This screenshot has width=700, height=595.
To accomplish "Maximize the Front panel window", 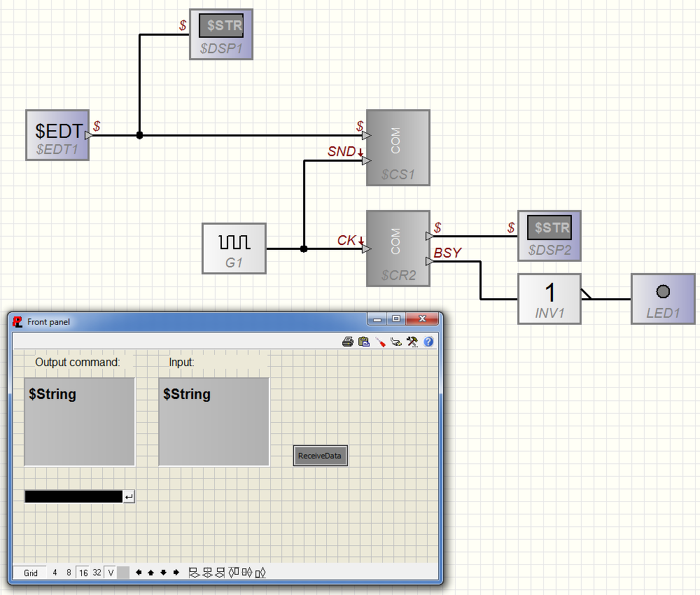I will coord(396,318).
